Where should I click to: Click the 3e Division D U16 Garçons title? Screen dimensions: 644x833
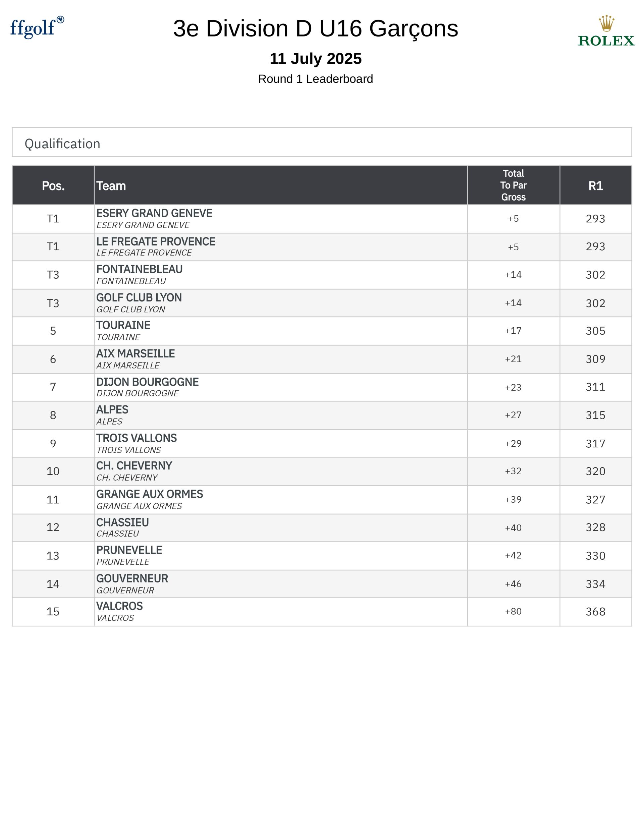[316, 29]
